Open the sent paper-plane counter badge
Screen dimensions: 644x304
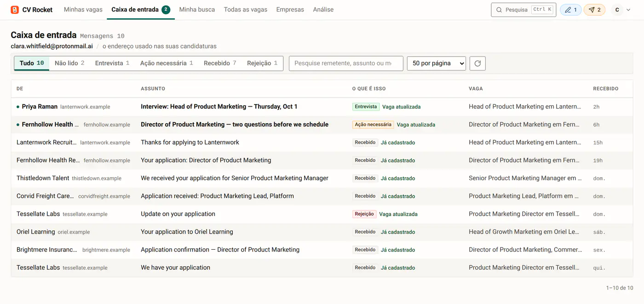coord(594,10)
